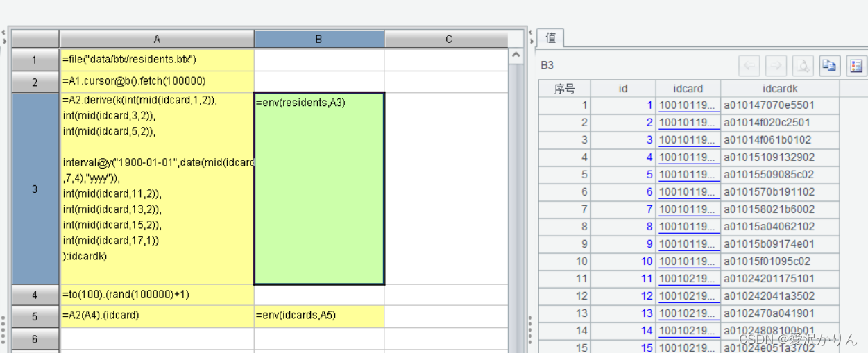Click value a01015b09174e01
The width and height of the screenshot is (868, 353).
coord(769,244)
